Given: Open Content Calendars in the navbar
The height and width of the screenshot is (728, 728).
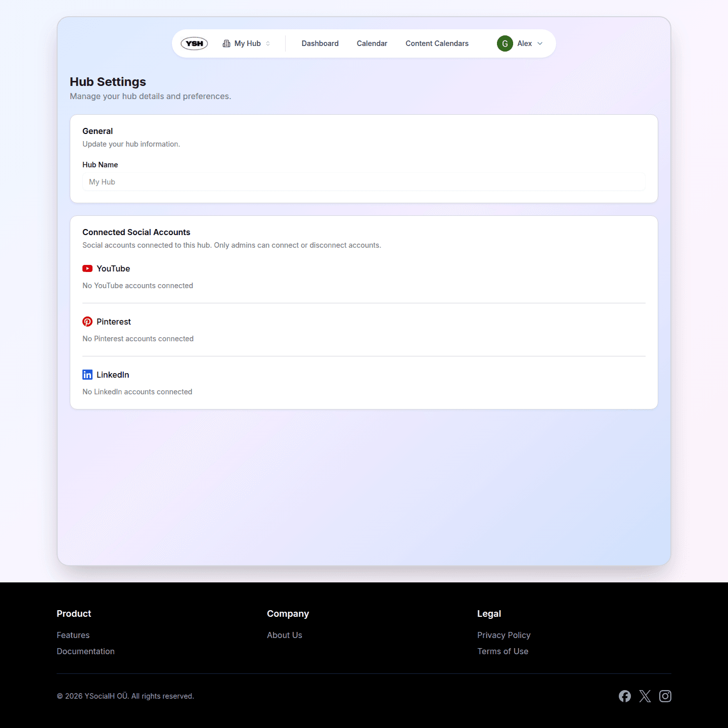Looking at the screenshot, I should click(x=437, y=43).
